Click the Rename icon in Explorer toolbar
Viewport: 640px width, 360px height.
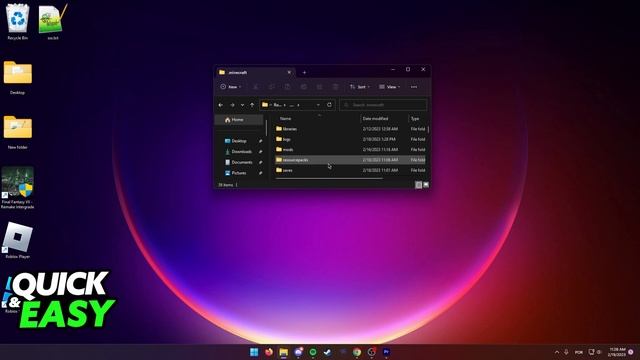[x=303, y=87]
